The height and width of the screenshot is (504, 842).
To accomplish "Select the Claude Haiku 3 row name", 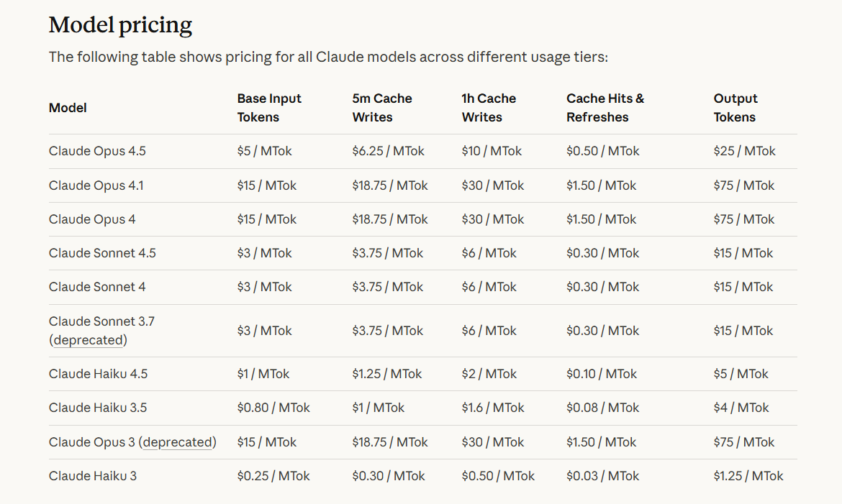I will tap(93, 476).
